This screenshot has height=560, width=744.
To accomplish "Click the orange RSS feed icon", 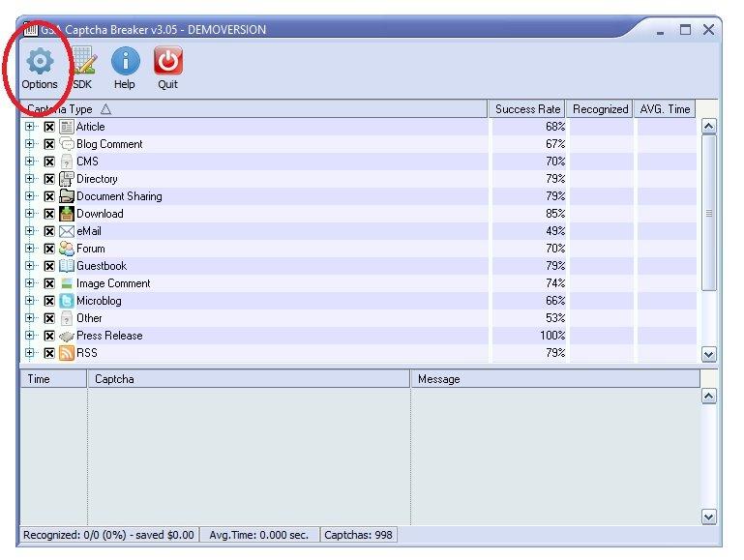I will (67, 353).
